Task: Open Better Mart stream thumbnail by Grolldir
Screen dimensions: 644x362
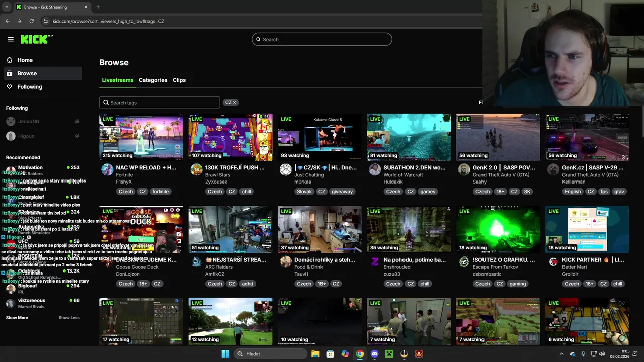Action: tap(587, 229)
